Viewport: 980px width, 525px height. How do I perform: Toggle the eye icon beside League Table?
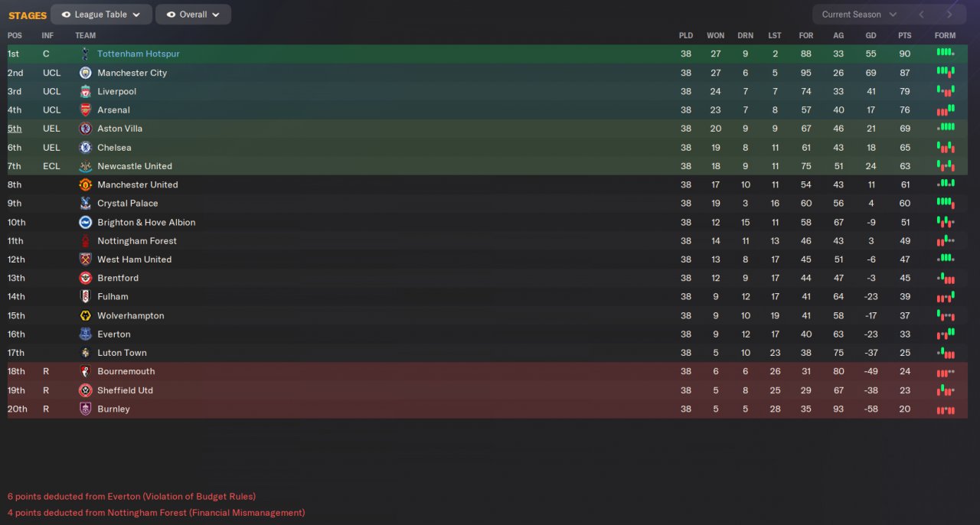(66, 15)
